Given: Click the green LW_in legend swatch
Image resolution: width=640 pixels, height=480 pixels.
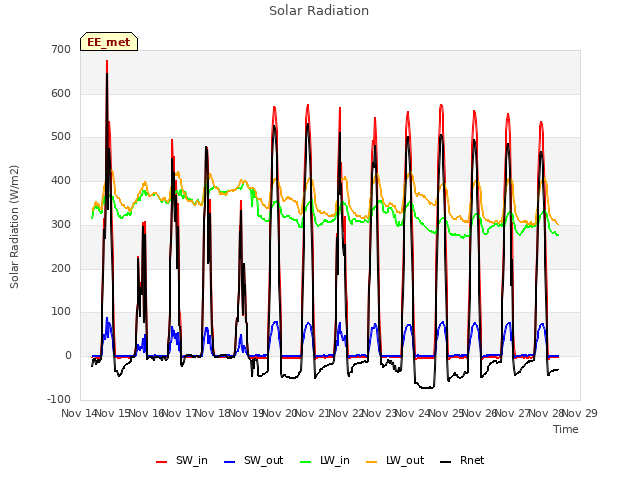Looking at the screenshot, I should point(306,462).
